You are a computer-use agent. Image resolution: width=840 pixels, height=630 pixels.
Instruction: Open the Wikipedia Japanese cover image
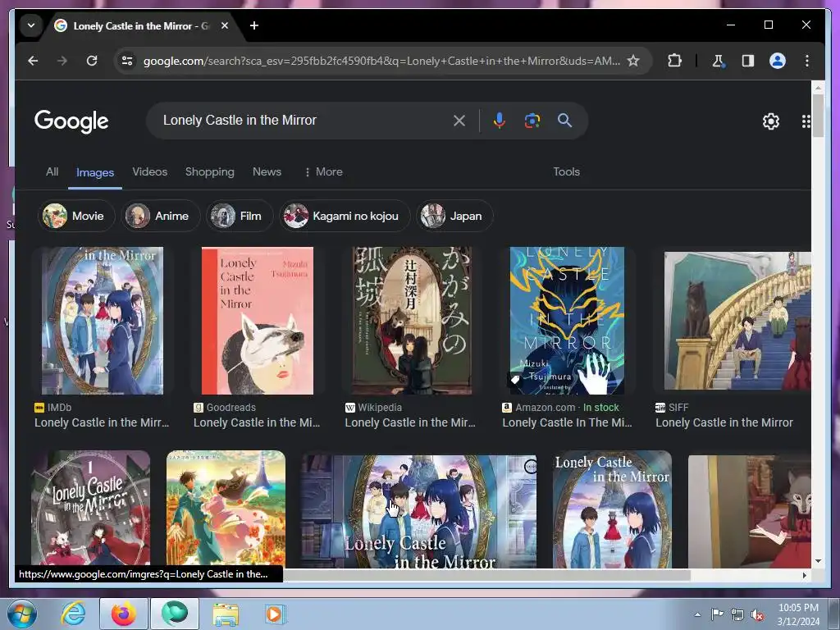tap(412, 321)
